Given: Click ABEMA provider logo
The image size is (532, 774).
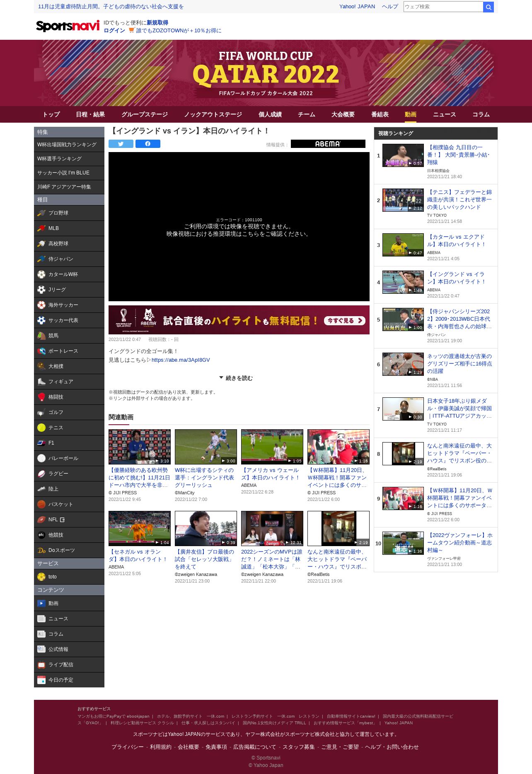Looking at the screenshot, I should coord(328,144).
